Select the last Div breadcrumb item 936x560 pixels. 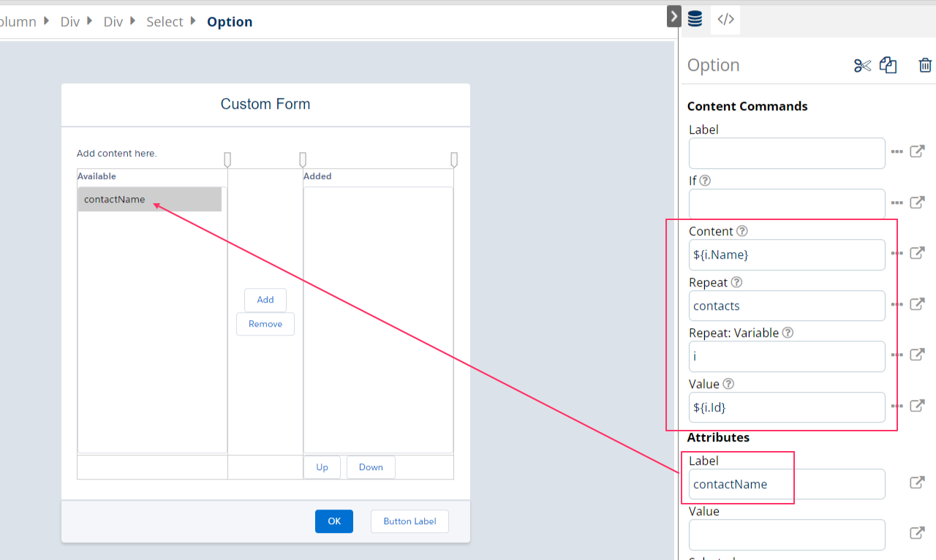pyautogui.click(x=113, y=22)
